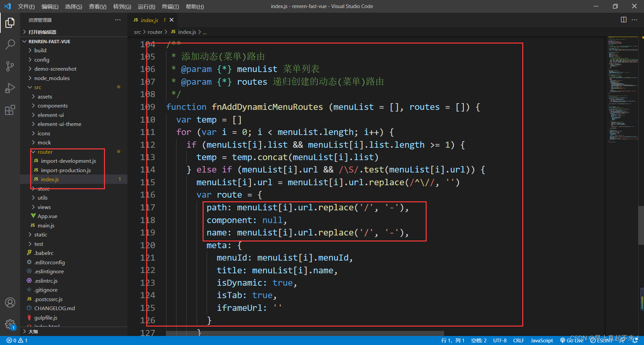Screen dimensions: 644x345
Task: Open the 编辑(E) Edit menu
Action: pyautogui.click(x=50, y=6)
